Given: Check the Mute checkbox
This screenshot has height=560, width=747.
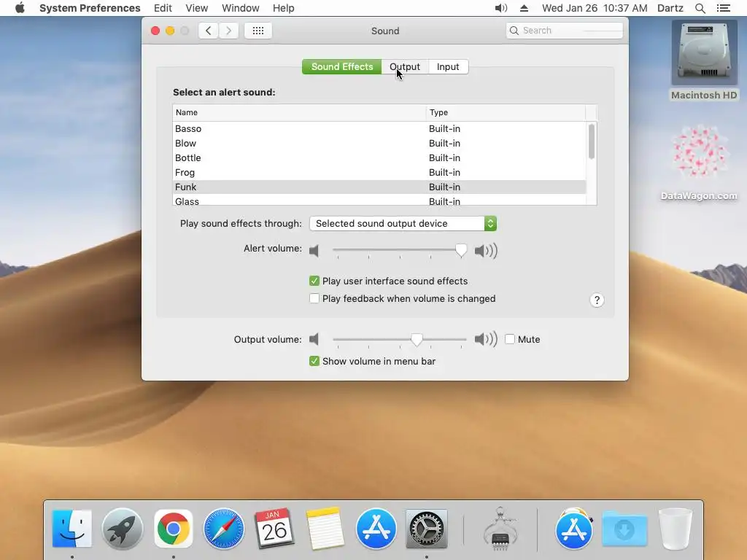Looking at the screenshot, I should click(510, 339).
